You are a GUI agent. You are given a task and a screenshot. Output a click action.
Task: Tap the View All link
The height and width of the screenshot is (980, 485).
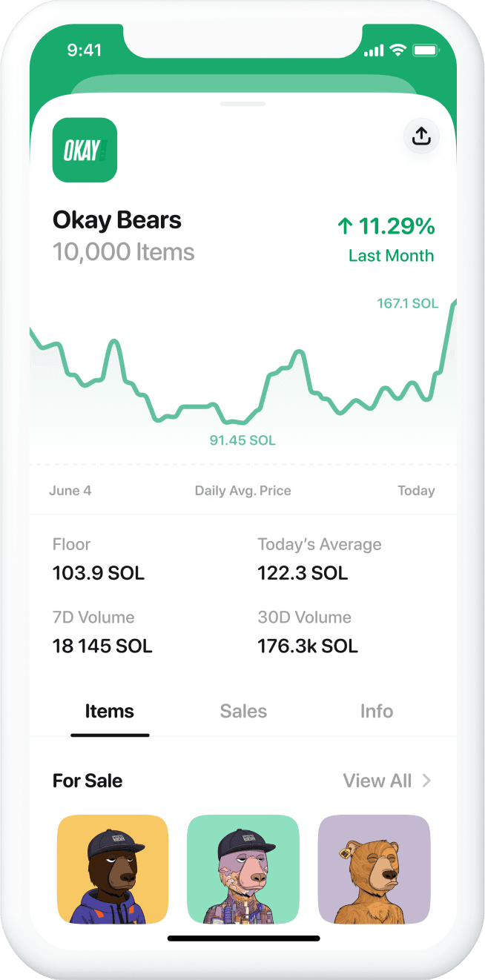[x=377, y=781]
